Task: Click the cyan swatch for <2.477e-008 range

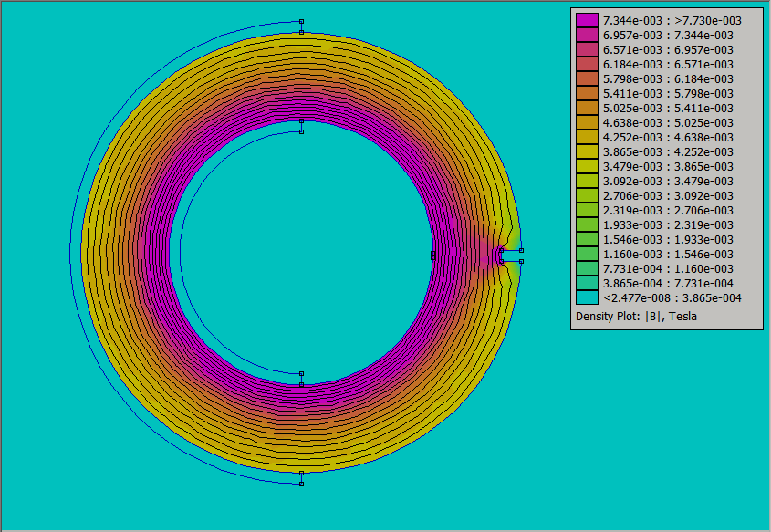Action: coord(587,297)
